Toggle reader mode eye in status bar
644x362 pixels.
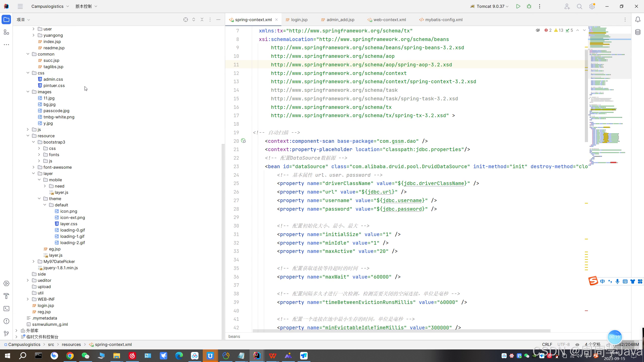coord(577,345)
